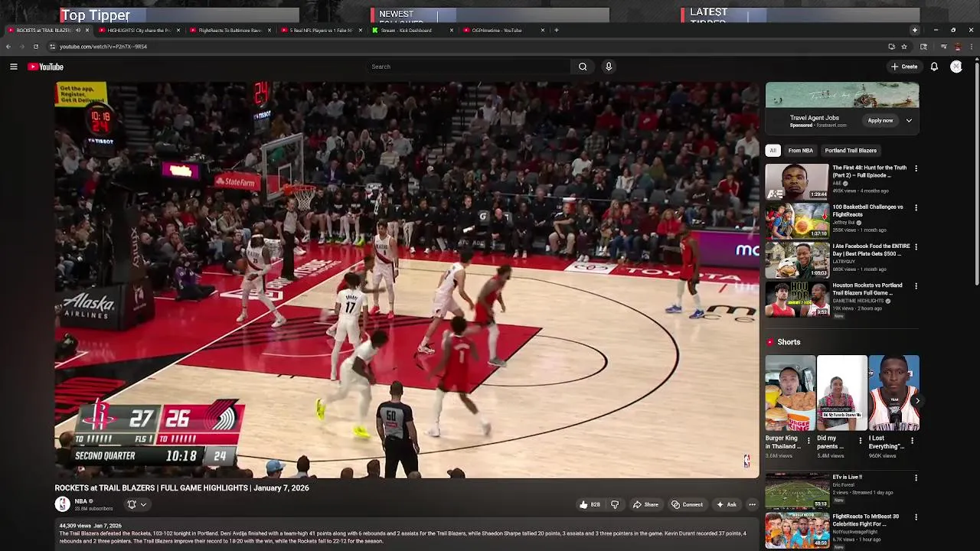Open a new browser tab

(557, 31)
